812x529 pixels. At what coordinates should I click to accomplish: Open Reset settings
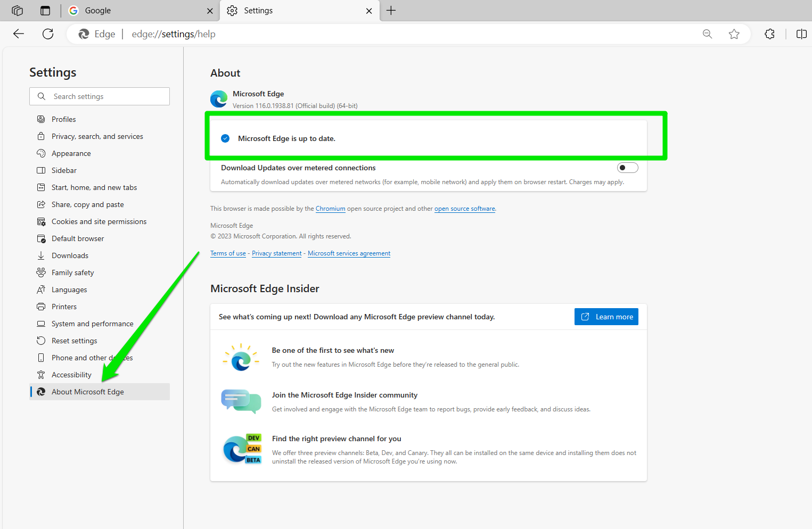coord(100,341)
